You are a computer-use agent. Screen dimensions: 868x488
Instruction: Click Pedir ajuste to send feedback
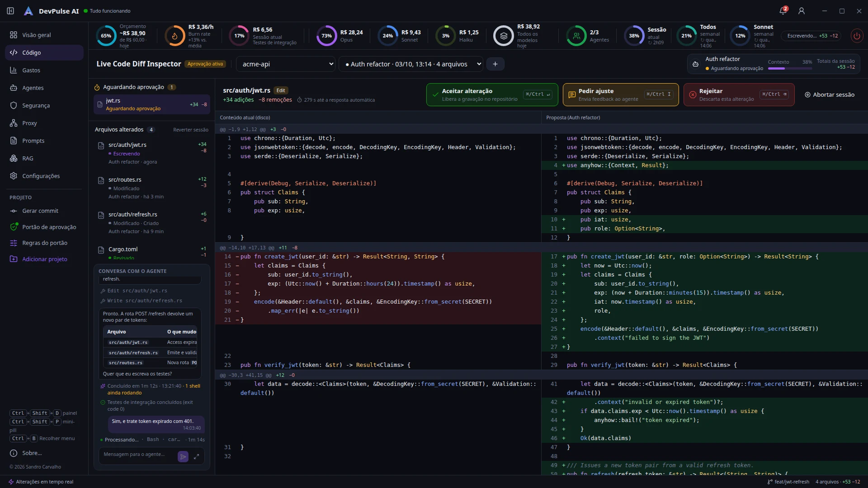coord(621,95)
